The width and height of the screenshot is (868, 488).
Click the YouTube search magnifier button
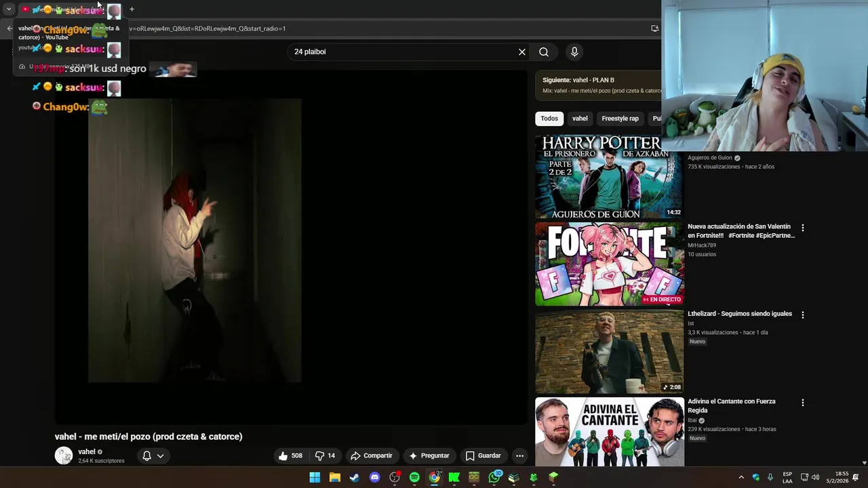544,52
